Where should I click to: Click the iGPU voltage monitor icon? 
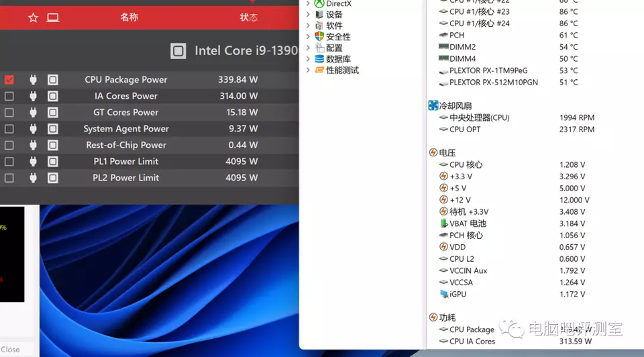[443, 294]
